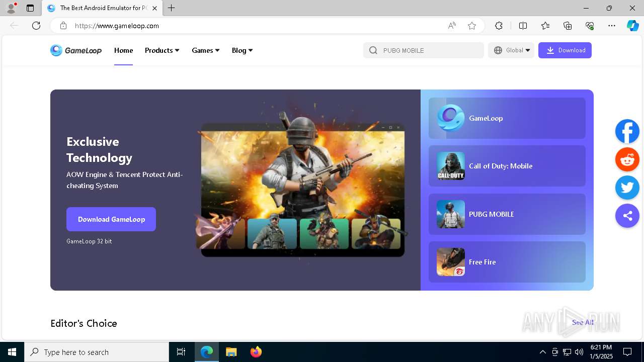Select the fourth hero thumbnail under banner
This screenshot has height=362, width=644.
tap(376, 233)
